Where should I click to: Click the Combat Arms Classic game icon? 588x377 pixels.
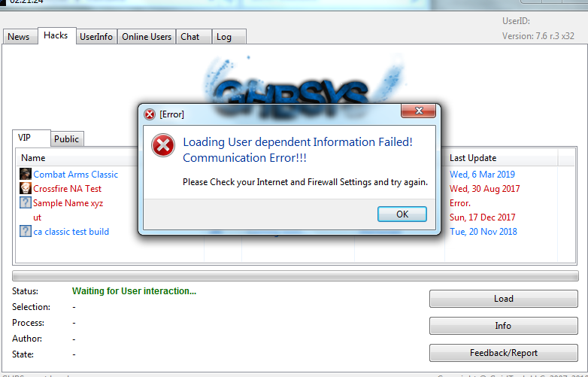pyautogui.click(x=26, y=174)
